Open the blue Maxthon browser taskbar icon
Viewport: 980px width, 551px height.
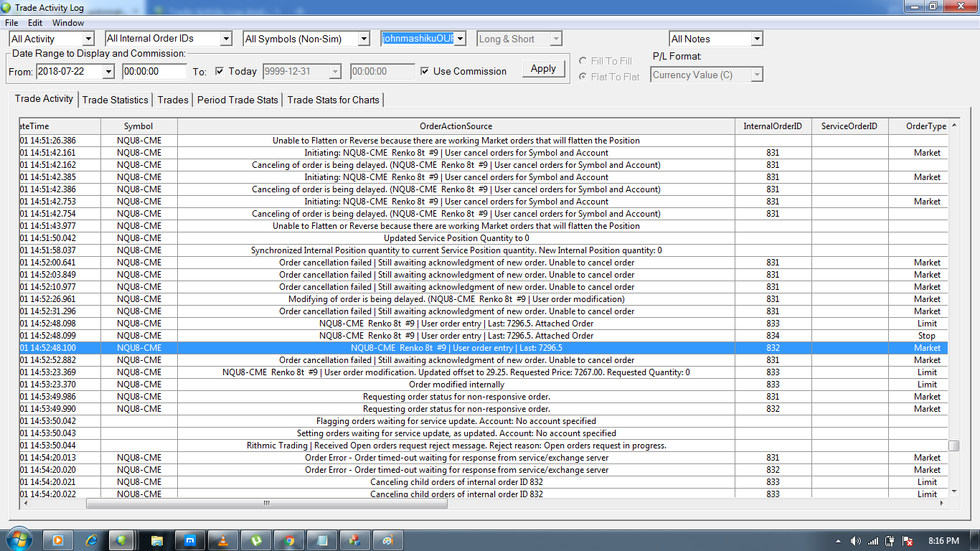coord(190,540)
